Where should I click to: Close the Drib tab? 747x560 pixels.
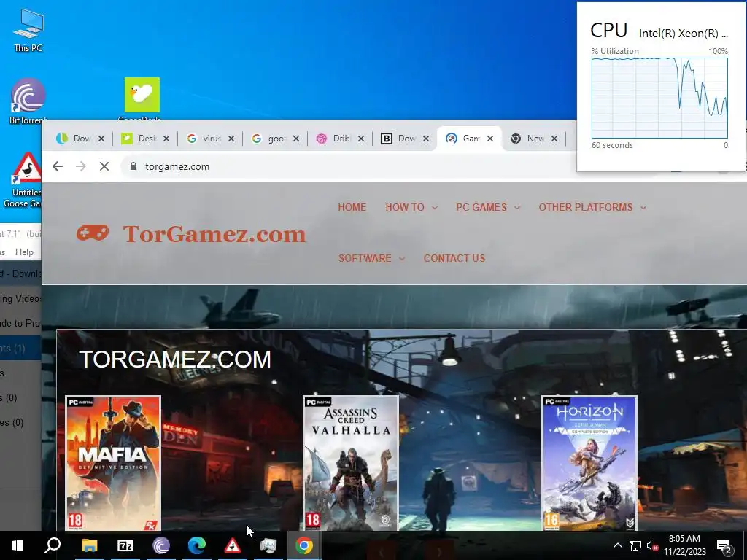tap(360, 139)
